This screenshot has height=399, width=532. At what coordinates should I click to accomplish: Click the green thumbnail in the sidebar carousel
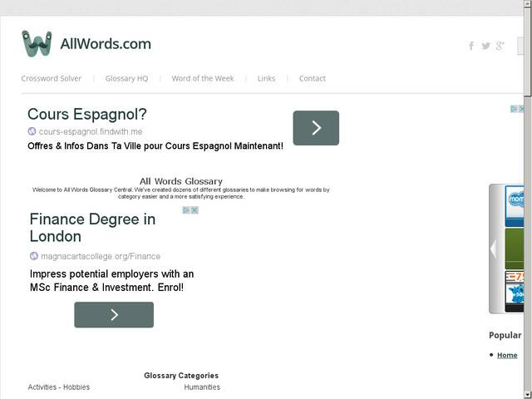click(x=515, y=249)
